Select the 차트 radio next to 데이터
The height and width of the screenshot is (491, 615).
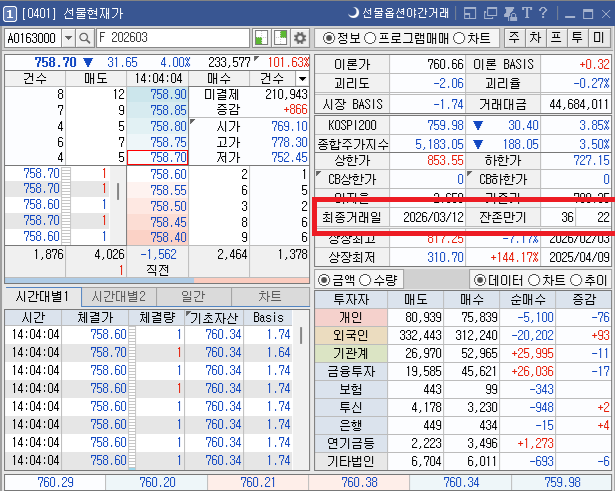click(x=534, y=280)
